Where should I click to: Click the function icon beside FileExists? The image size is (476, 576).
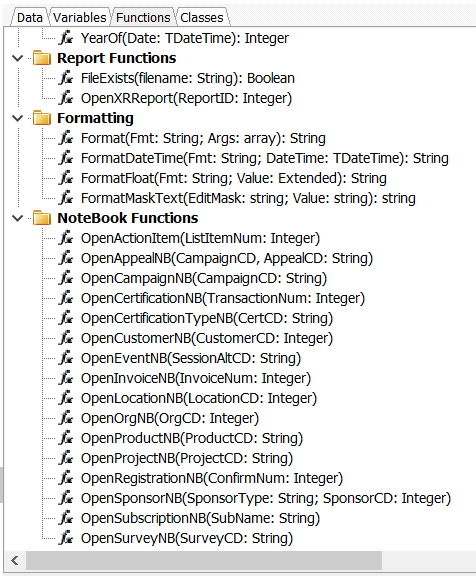[x=66, y=78]
